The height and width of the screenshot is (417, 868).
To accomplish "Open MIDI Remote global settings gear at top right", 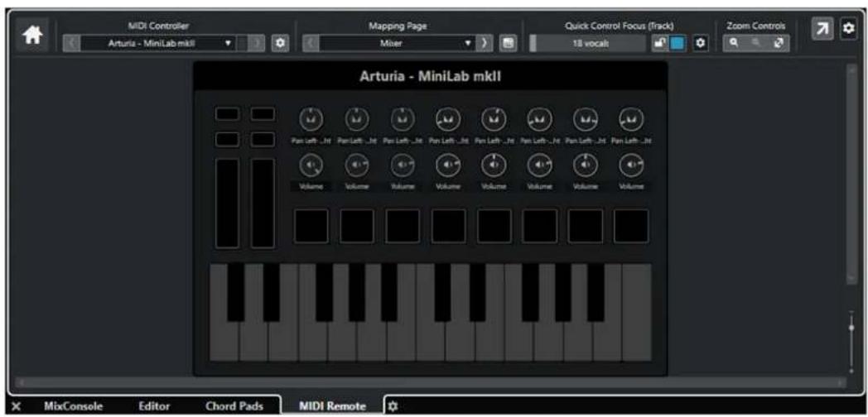I will [848, 29].
